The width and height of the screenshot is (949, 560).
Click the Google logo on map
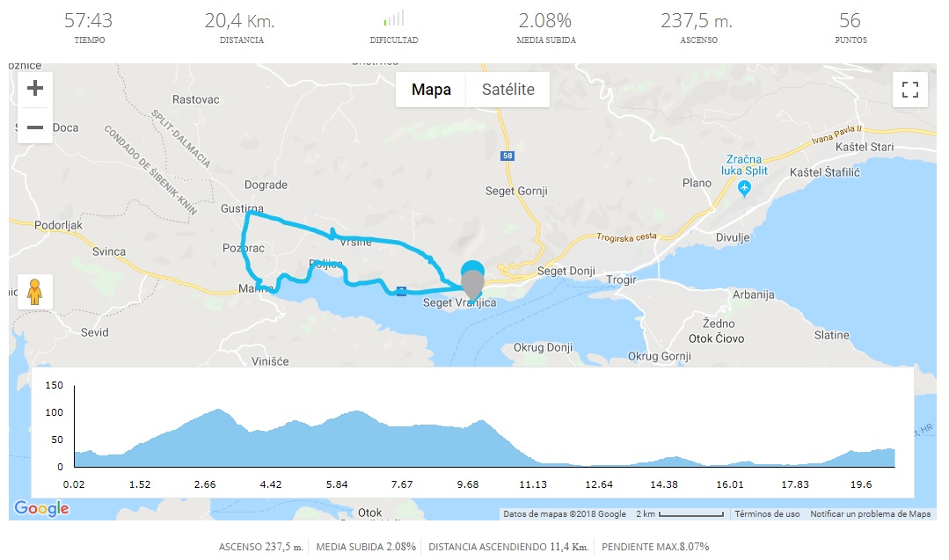point(41,508)
